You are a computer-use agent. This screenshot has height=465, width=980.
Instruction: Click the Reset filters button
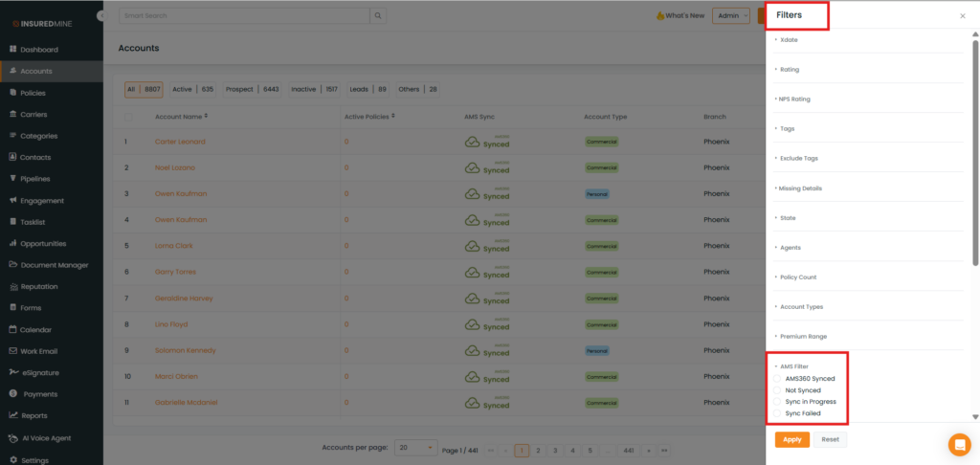pos(830,439)
